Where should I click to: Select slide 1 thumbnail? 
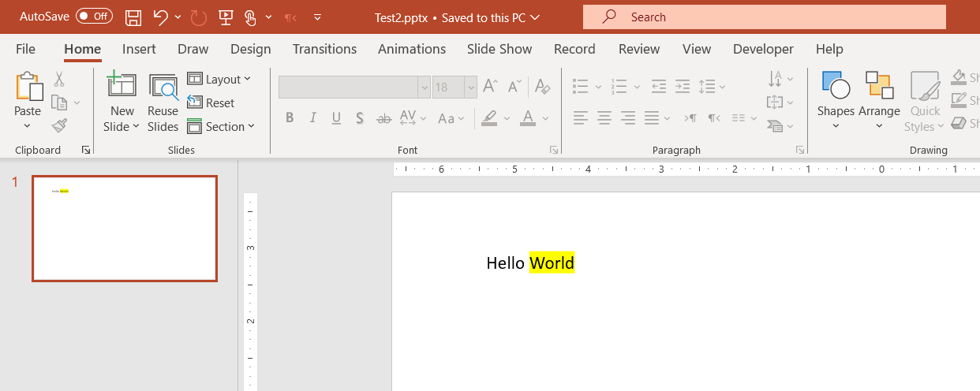[125, 229]
